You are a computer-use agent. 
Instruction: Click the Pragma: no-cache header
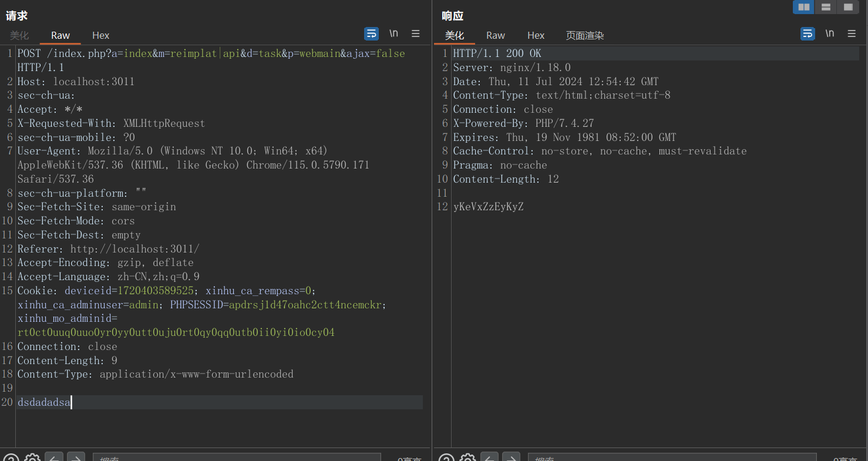[x=500, y=165]
